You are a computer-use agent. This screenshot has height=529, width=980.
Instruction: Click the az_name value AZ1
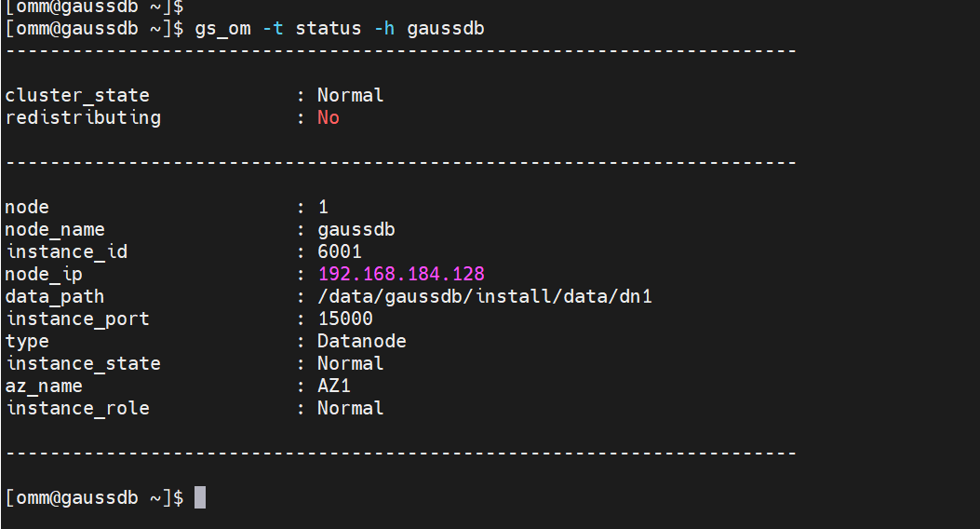click(x=334, y=386)
